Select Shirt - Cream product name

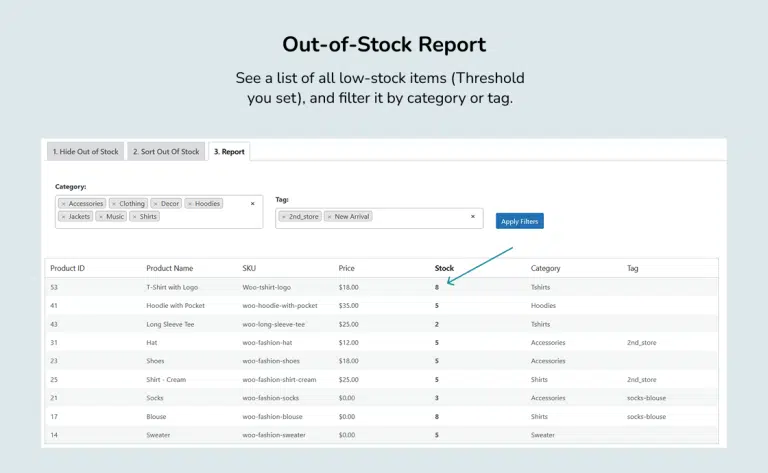166,379
